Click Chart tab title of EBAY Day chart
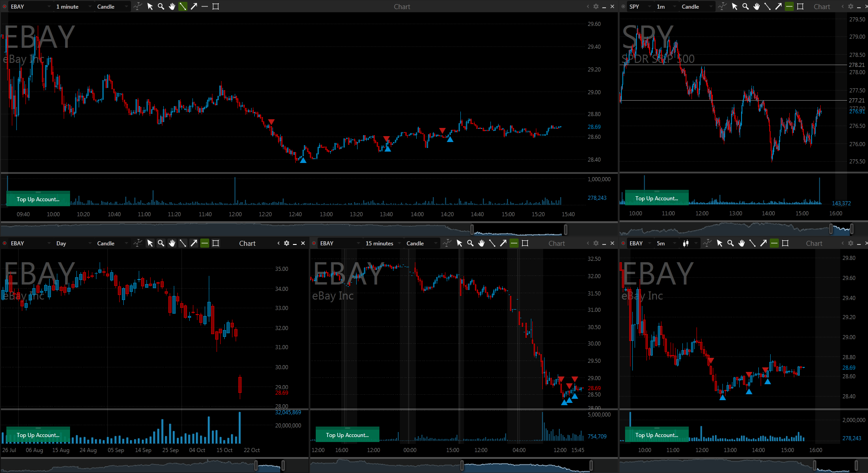 [x=247, y=243]
